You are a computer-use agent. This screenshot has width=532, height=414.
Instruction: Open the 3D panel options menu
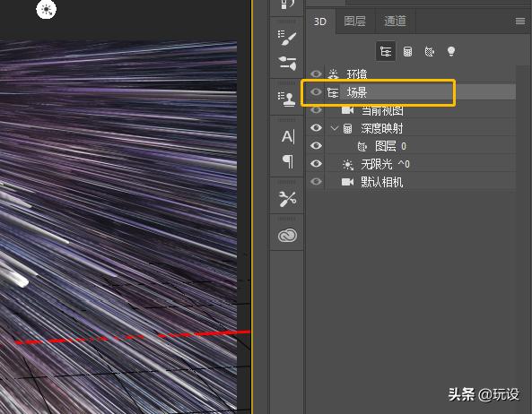(519, 22)
